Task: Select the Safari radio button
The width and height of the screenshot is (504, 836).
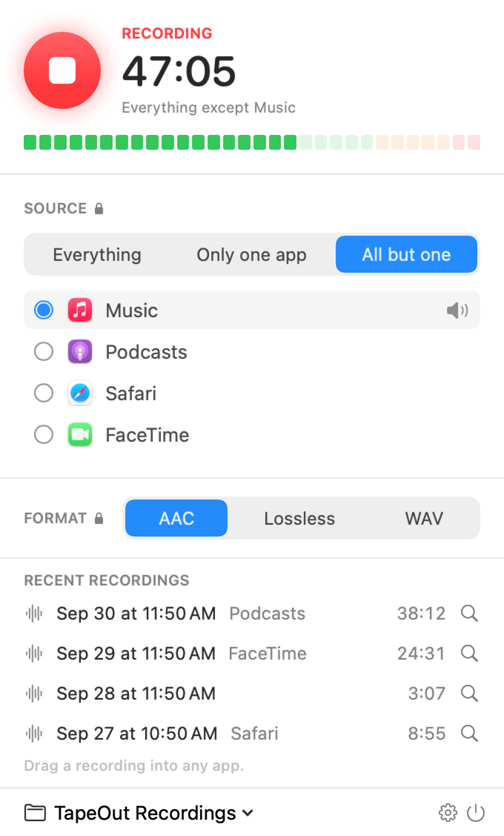Action: click(44, 394)
